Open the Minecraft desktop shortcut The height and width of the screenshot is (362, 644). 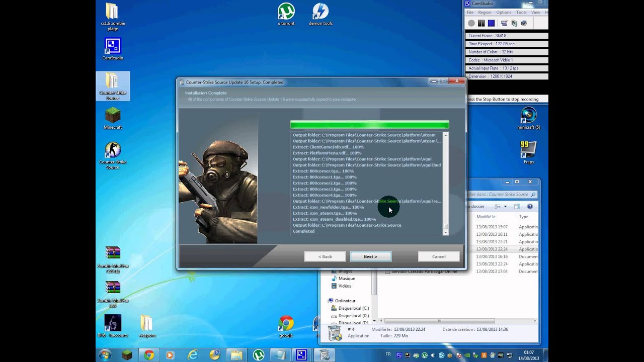pos(113,118)
